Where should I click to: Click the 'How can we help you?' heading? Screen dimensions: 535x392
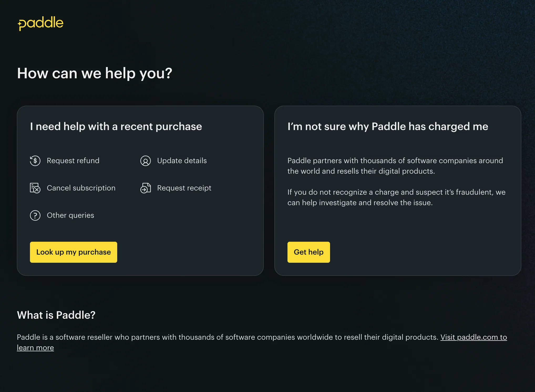coord(95,73)
